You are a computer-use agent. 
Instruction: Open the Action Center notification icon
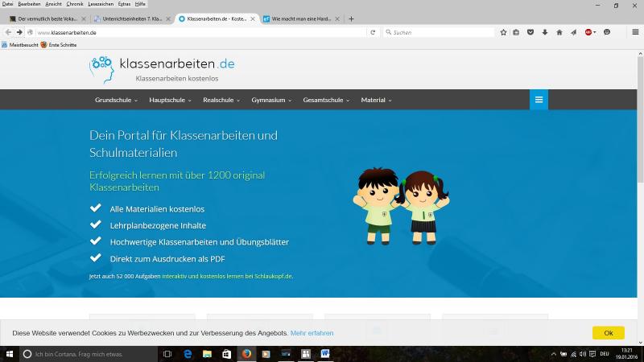[x=592, y=354]
